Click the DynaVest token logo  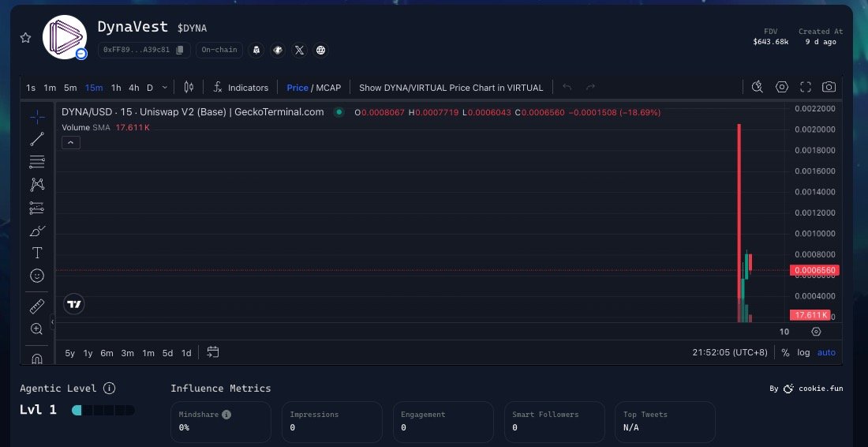tap(64, 37)
